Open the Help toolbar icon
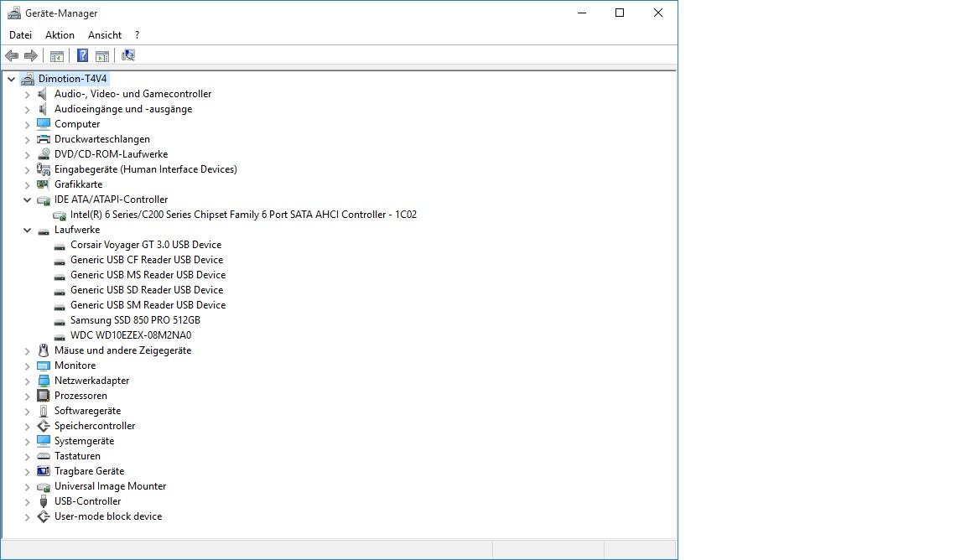Screen dimensions: 966x560 click(x=82, y=56)
